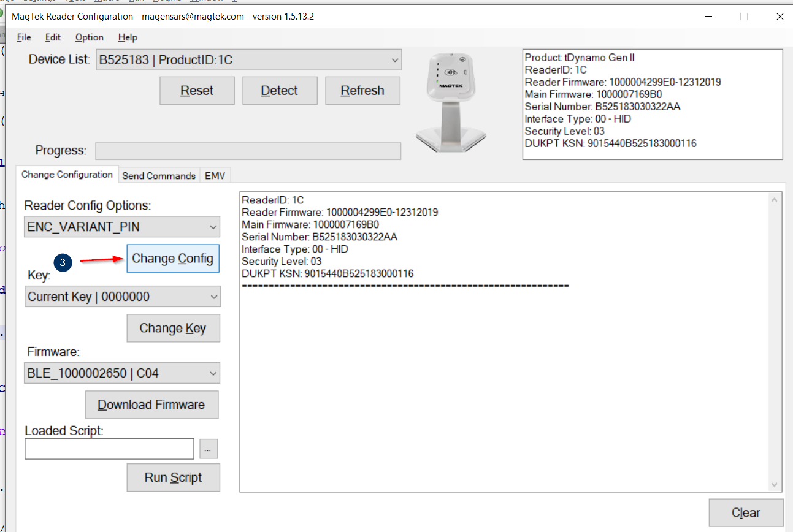The height and width of the screenshot is (532, 793).
Task: Clear the output log with the Clear button
Action: click(746, 512)
